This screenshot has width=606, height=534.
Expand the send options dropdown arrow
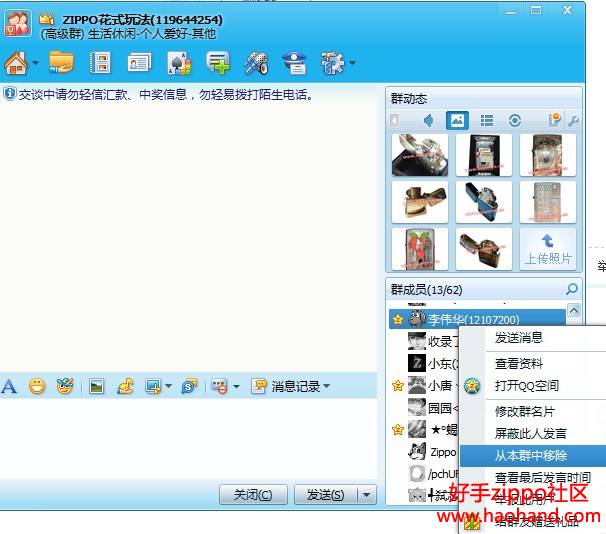(367, 495)
